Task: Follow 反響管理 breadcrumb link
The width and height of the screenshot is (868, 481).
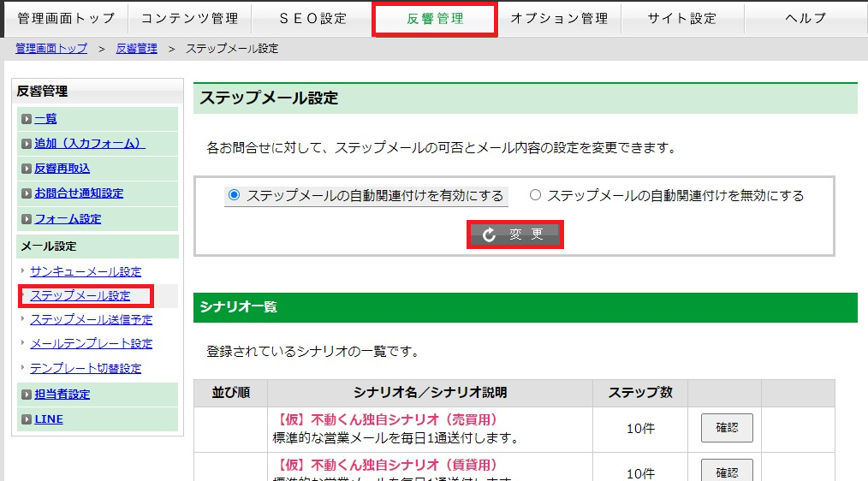Action: [137, 49]
